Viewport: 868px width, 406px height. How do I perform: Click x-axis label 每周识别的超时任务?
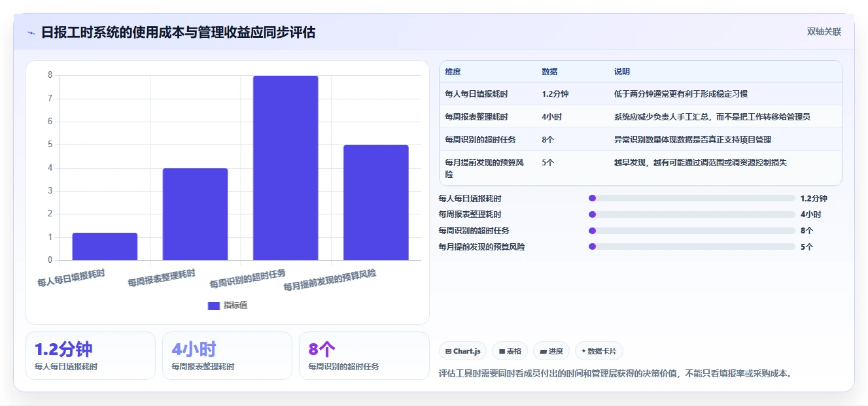coord(248,280)
